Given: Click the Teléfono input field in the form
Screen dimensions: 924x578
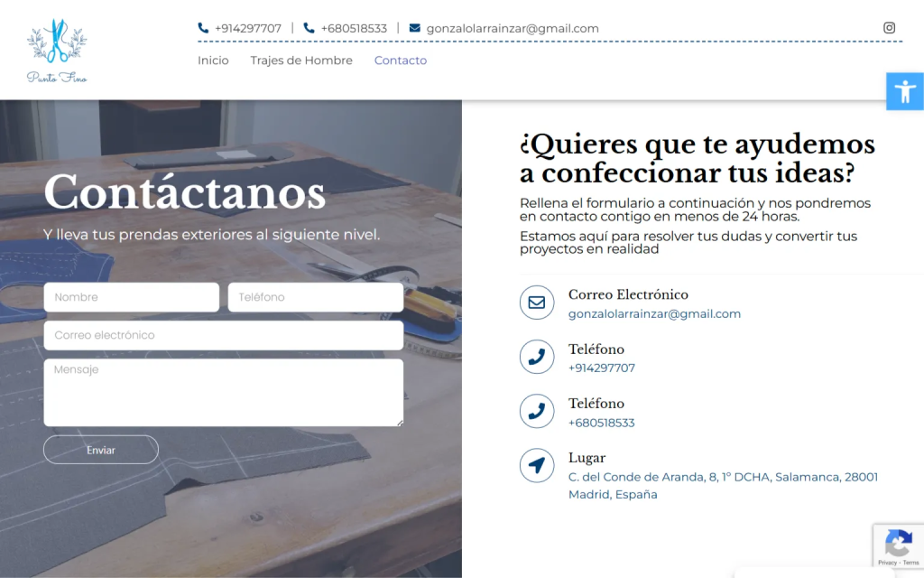Looking at the screenshot, I should click(x=315, y=296).
